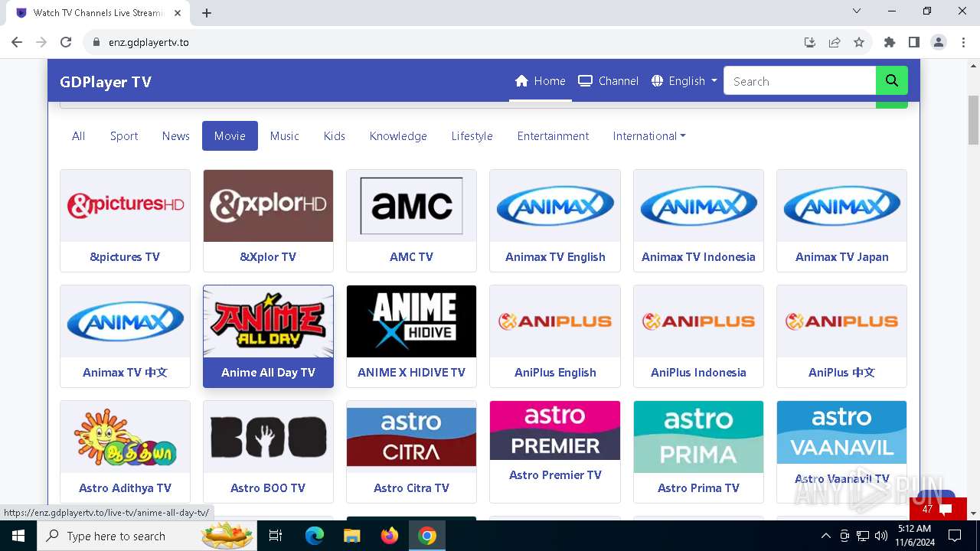Click Windows taskbar search box
Viewport: 980px width, 551px height.
click(147, 536)
